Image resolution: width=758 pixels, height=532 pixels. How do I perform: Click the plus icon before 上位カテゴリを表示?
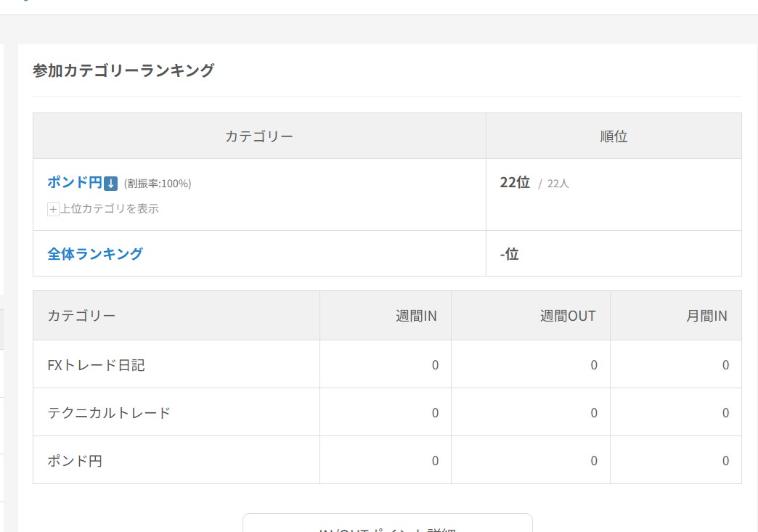point(53,209)
